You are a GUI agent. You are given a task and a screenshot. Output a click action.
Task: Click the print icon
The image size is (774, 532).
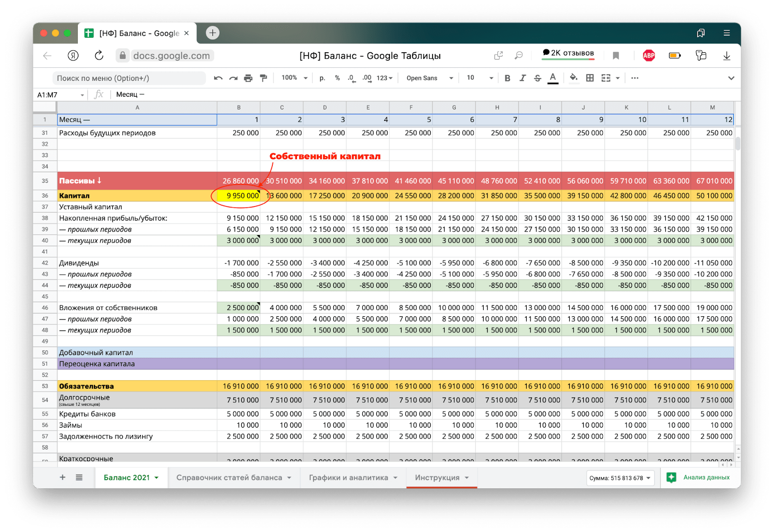tap(248, 78)
